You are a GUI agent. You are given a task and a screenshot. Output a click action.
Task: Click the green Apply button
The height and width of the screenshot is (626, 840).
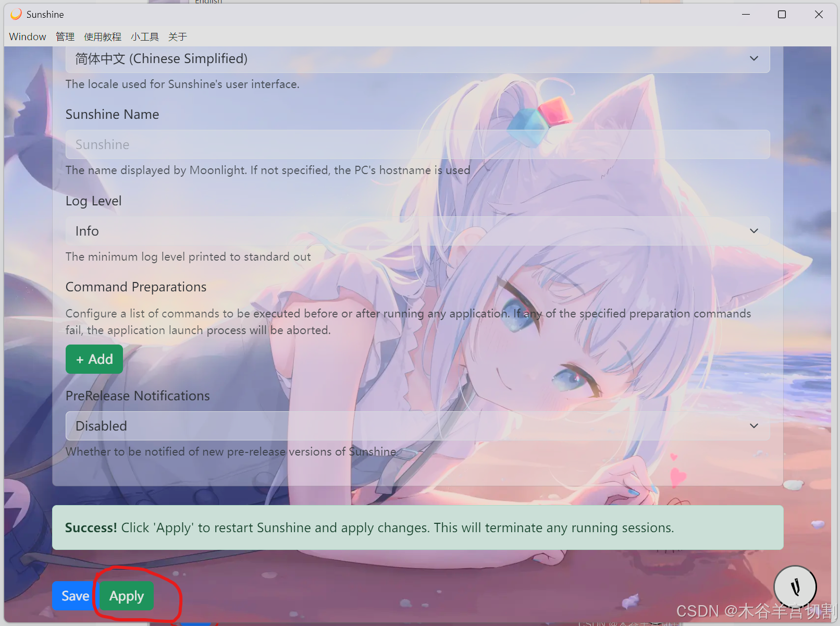click(x=127, y=596)
